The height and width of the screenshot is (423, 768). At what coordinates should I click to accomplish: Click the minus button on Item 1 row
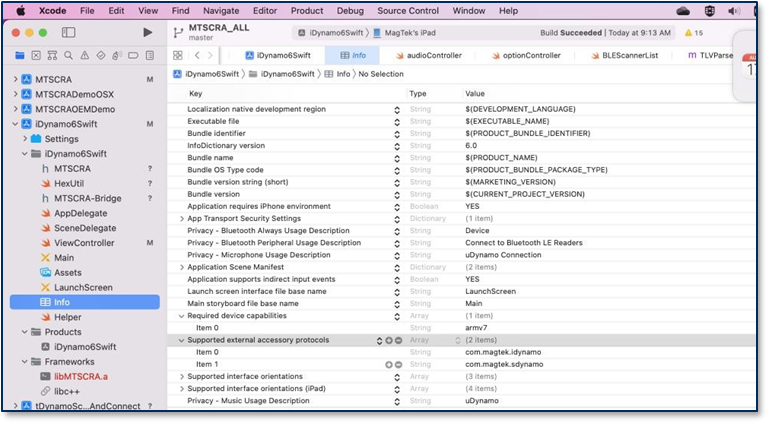point(398,365)
